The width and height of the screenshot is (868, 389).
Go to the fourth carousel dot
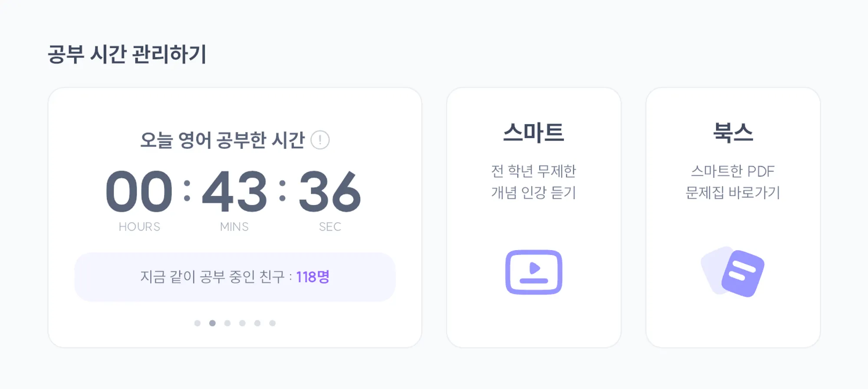pos(242,323)
